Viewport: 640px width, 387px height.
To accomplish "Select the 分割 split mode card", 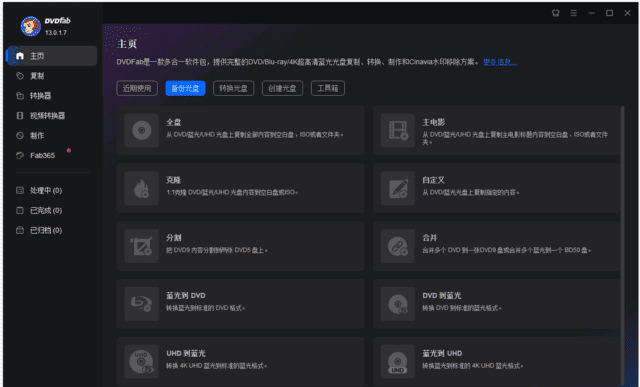I will [x=240, y=246].
